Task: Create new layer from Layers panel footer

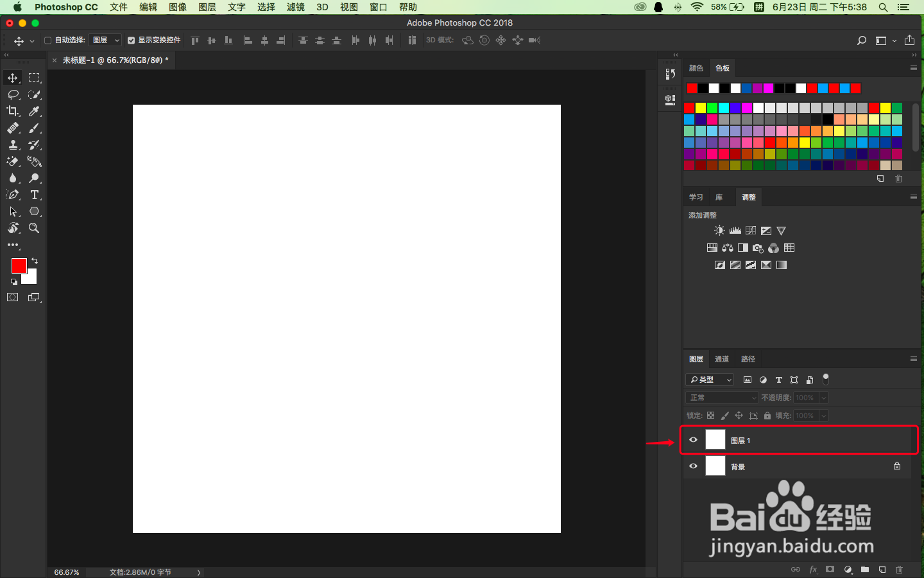Action: pos(882,570)
